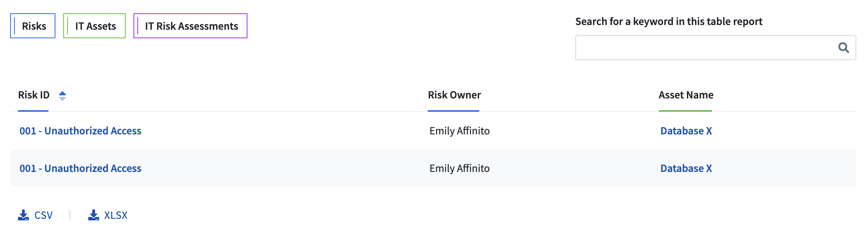Open Database X link in first row
The image size is (868, 236).
[x=686, y=131]
